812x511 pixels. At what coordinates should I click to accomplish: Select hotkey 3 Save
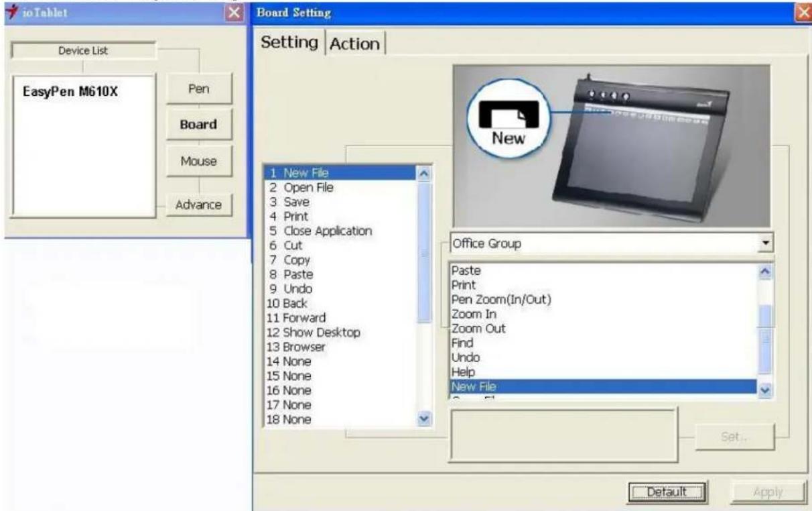(340, 202)
